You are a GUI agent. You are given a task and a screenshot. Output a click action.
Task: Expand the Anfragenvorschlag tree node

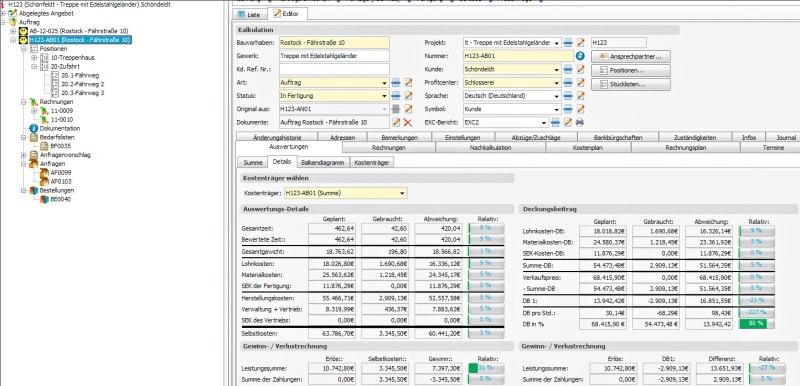(23, 155)
